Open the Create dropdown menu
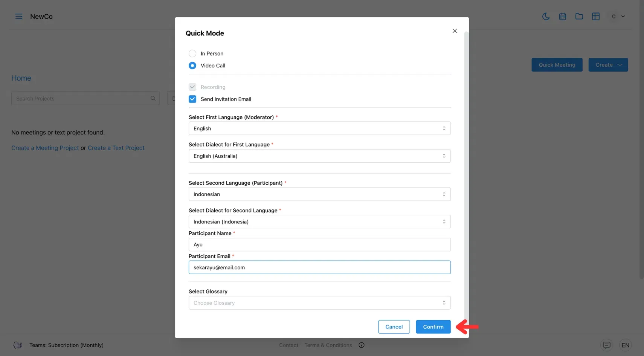 coord(608,65)
